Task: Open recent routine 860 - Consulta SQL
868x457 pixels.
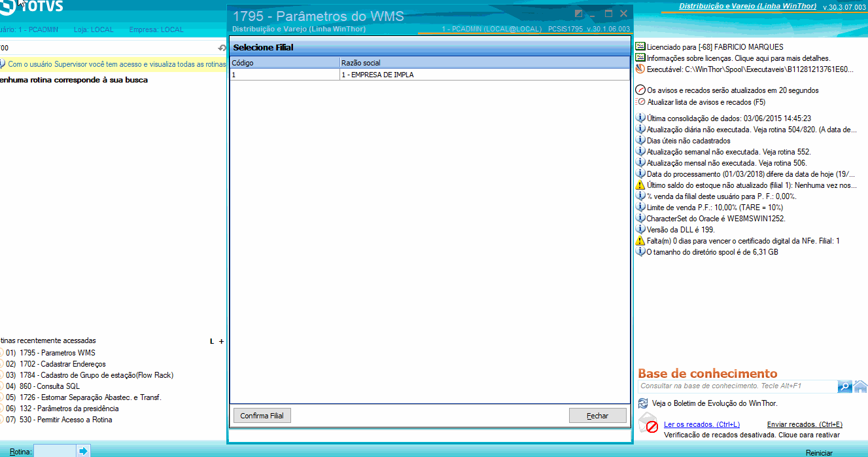Action: [x=48, y=386]
